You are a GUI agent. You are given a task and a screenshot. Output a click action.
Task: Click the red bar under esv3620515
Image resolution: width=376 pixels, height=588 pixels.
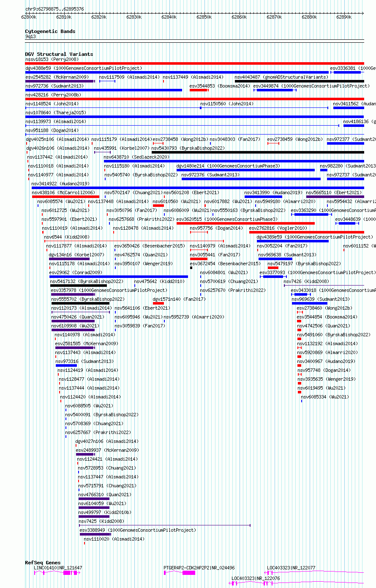pyautogui.click(x=245, y=223)
